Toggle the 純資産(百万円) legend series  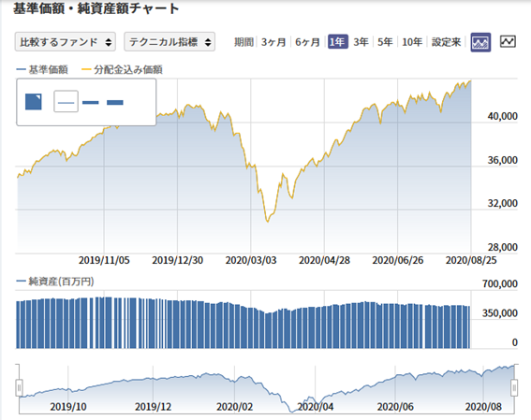click(55, 282)
